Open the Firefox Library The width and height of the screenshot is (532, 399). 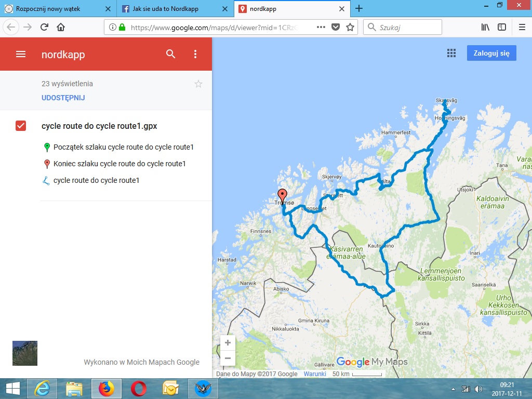485,27
